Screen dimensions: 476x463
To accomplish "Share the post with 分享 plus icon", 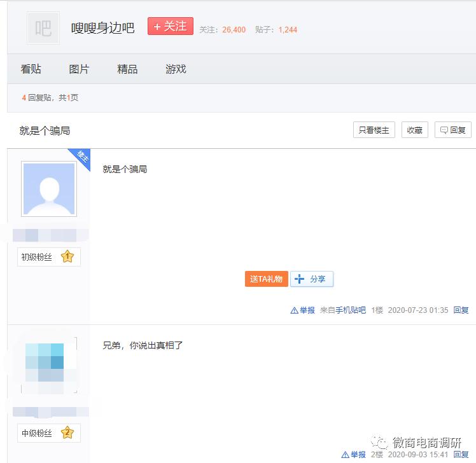I will [312, 279].
